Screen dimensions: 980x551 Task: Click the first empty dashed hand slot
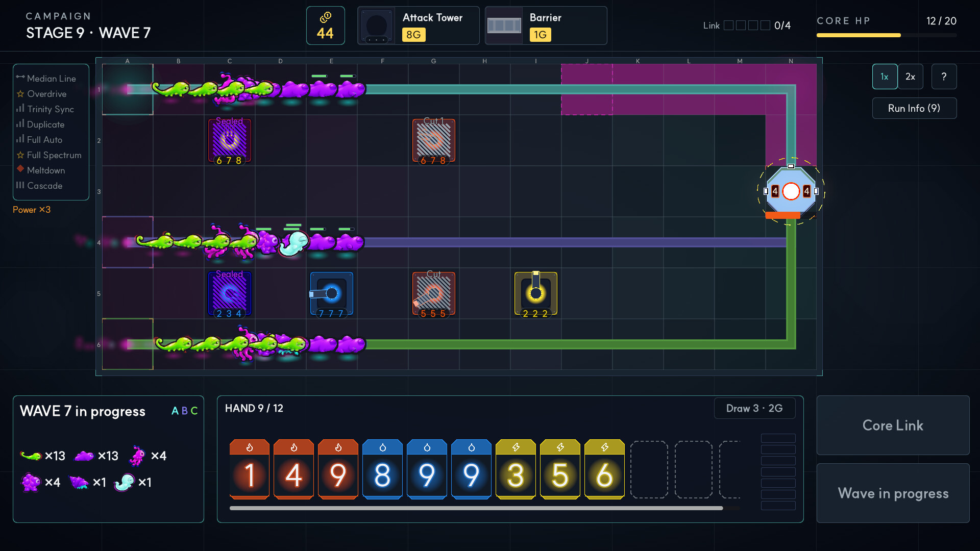649,469
